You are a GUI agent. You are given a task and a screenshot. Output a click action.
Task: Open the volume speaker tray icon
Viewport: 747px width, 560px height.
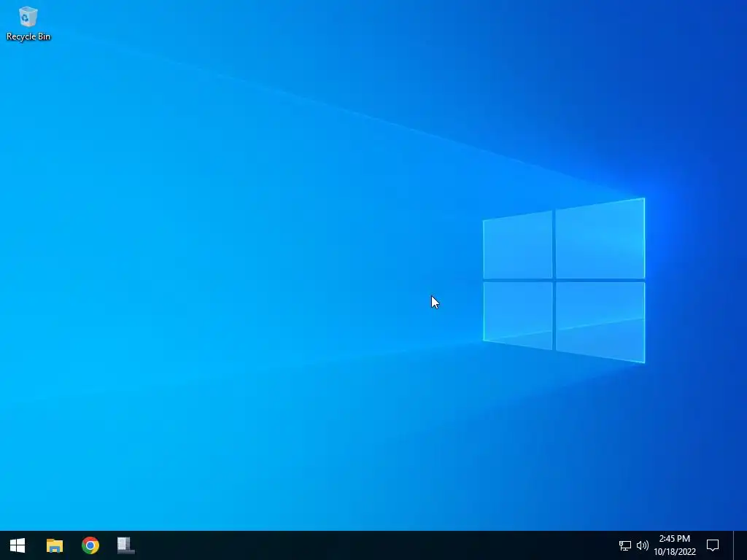[x=642, y=545]
